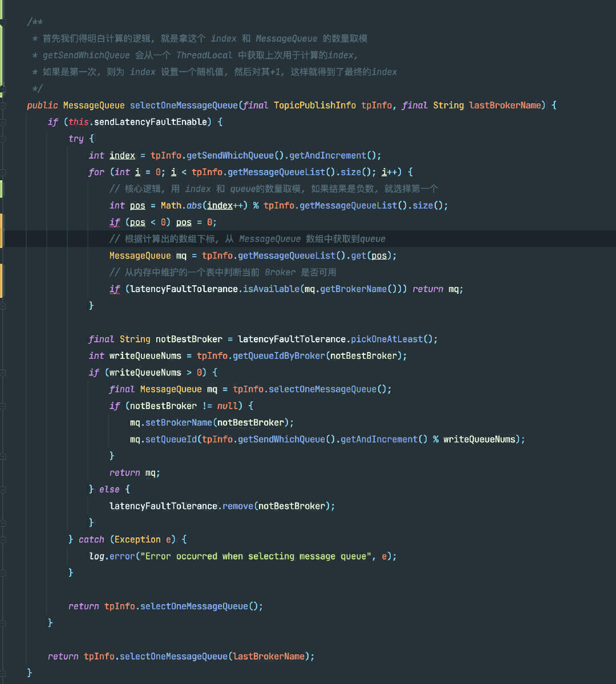Click the isAvailable method call

pos(271,289)
